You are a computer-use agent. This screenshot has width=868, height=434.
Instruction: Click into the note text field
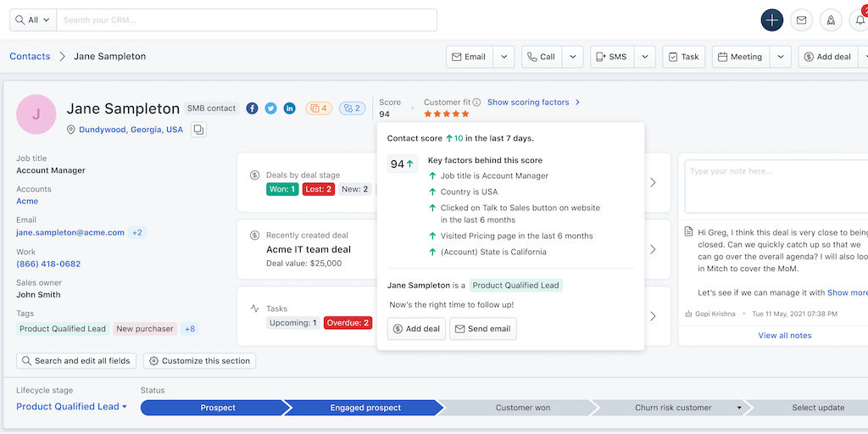coord(776,186)
